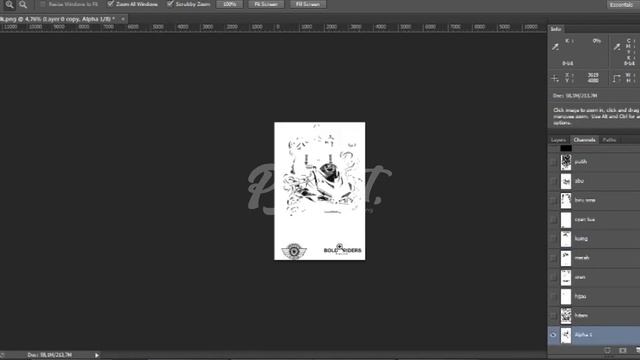The height and width of the screenshot is (360, 640).
Task: Click the Fit Screen button
Action: click(266, 4)
